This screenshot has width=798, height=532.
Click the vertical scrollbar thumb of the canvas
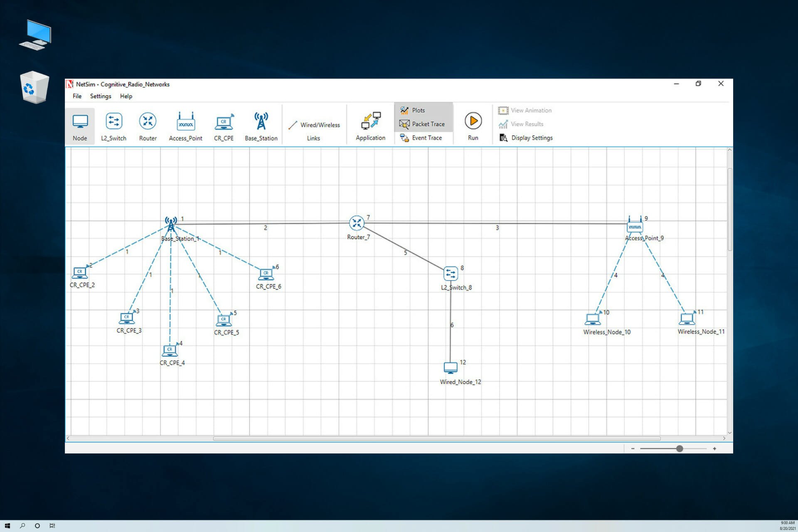coord(729,209)
